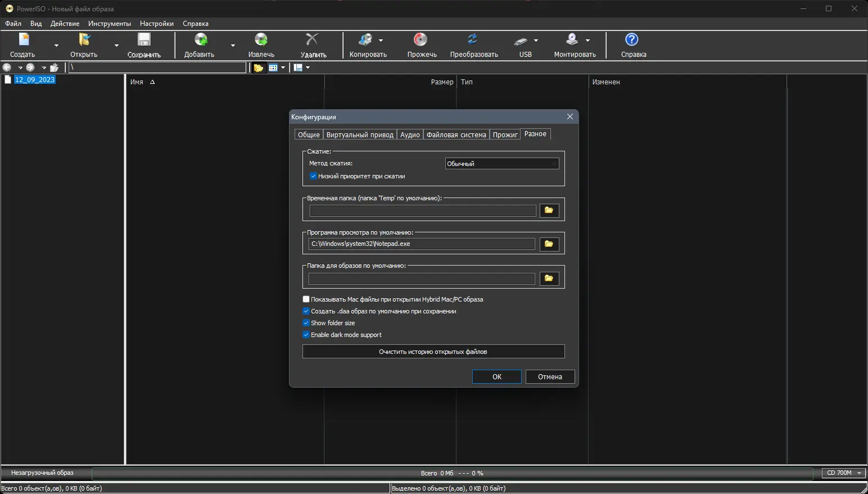Enable Показывать Mac файлы checkbox
868x494 pixels.
click(x=306, y=299)
